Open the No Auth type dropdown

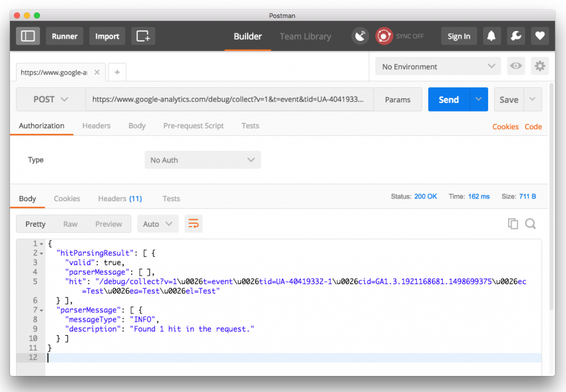coord(202,160)
